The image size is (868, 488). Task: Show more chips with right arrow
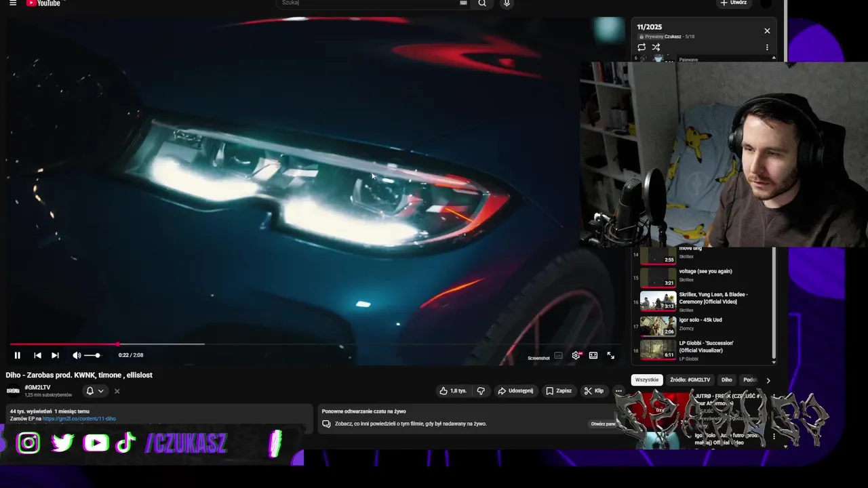point(768,380)
